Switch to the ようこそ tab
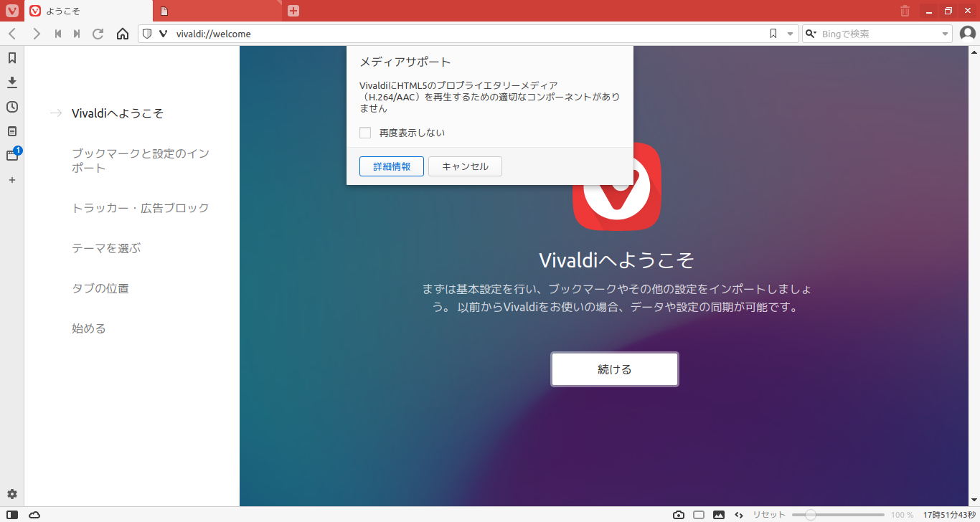 pyautogui.click(x=89, y=11)
